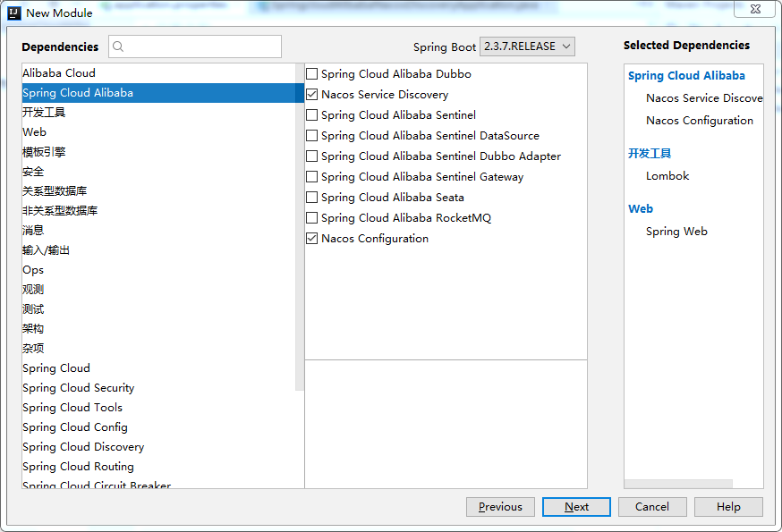Image resolution: width=782 pixels, height=532 pixels.
Task: Select the Spring Cloud category
Action: pos(158,368)
